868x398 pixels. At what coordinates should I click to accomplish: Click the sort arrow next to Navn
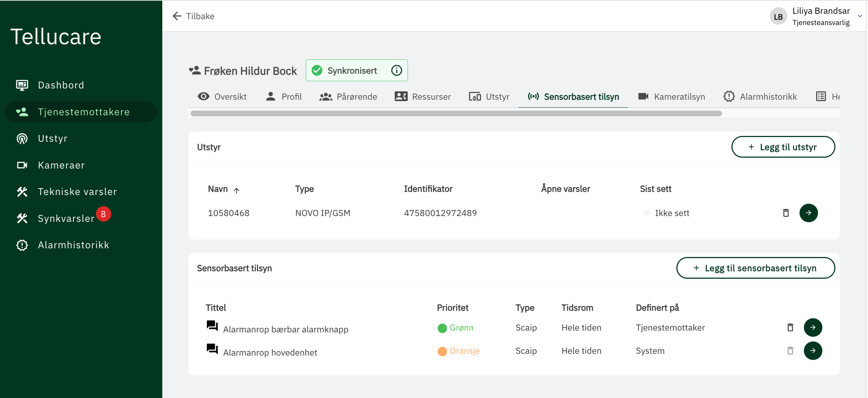pos(237,190)
